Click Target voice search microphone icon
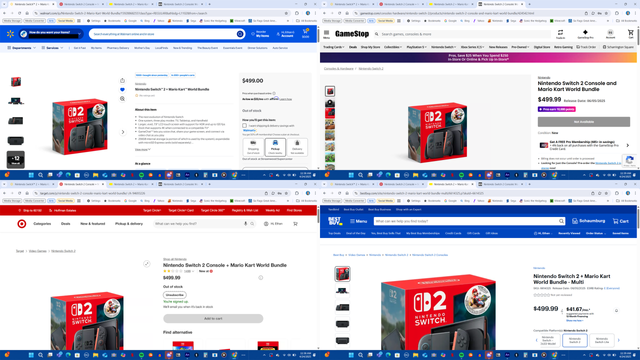640x360 pixels. tap(245, 224)
